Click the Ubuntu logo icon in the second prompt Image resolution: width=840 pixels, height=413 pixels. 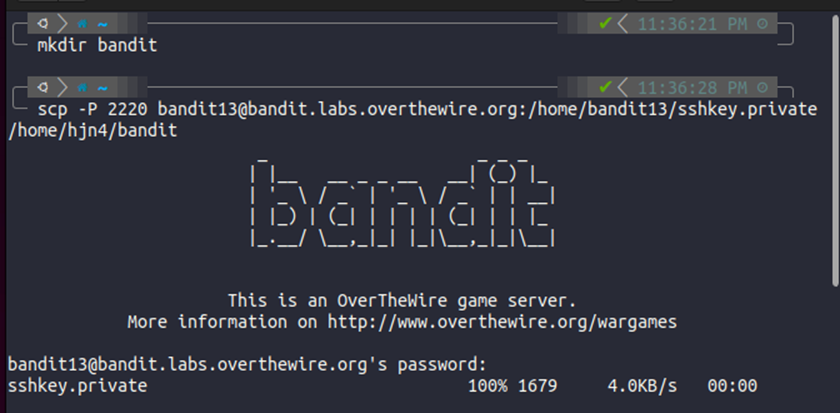[x=43, y=87]
